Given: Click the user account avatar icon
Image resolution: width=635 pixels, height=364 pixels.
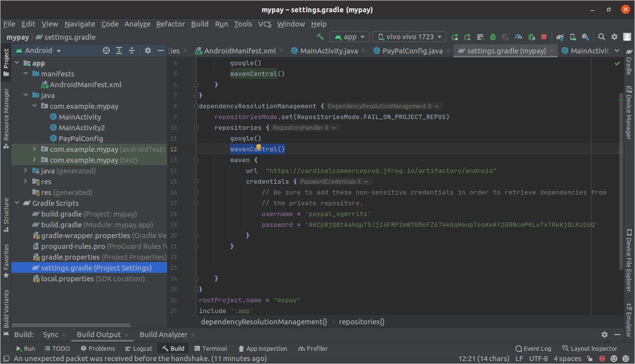Looking at the screenshot, I should (x=627, y=37).
